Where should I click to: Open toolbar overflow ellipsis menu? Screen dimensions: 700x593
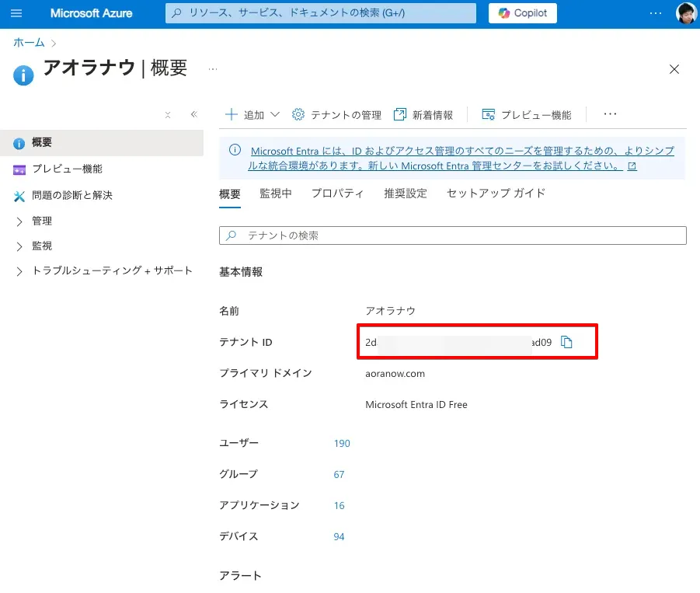610,114
